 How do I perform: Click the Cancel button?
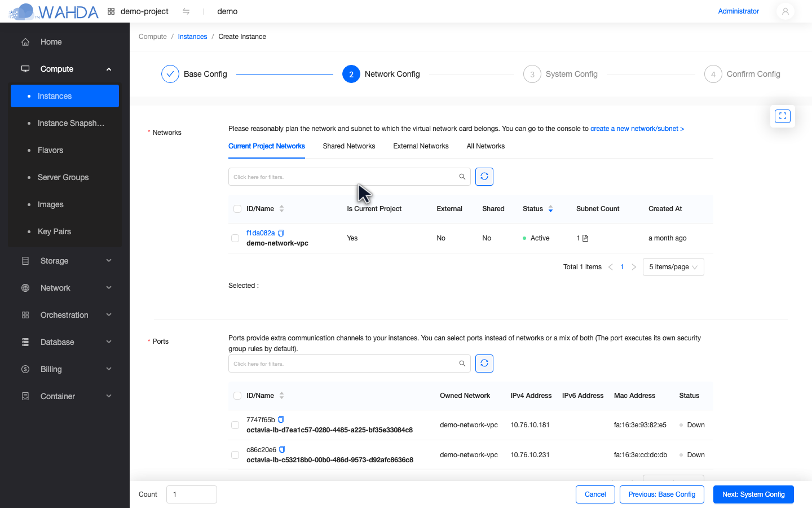click(x=595, y=494)
